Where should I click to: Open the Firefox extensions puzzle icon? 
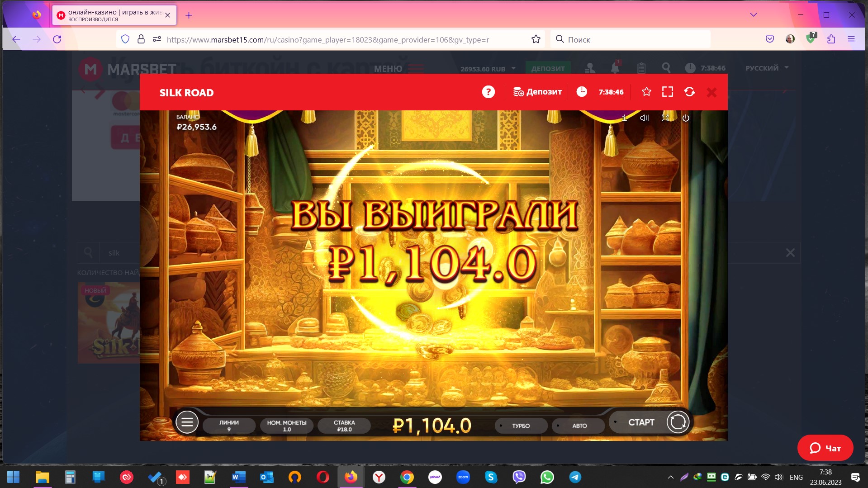coord(831,39)
